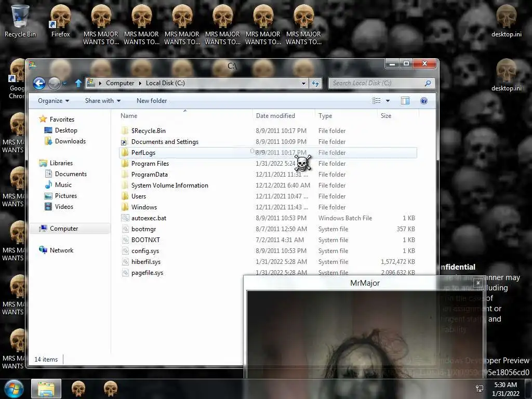Click the Change your view icon
Image resolution: width=532 pixels, height=399 pixels.
(x=376, y=101)
